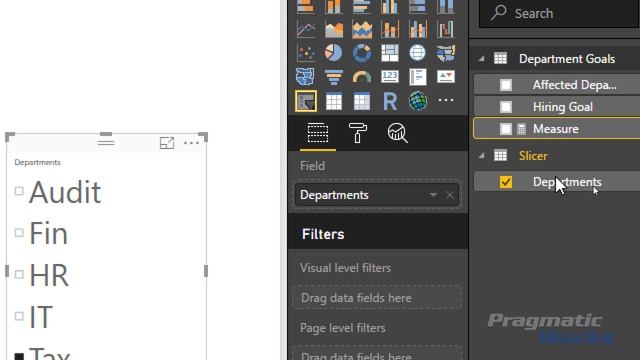Click the Measure calculator icon
The height and width of the screenshot is (360, 640).
pos(521,129)
